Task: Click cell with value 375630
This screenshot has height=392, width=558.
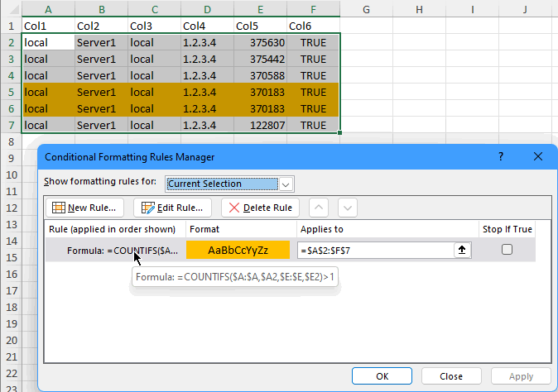Action: click(x=260, y=43)
